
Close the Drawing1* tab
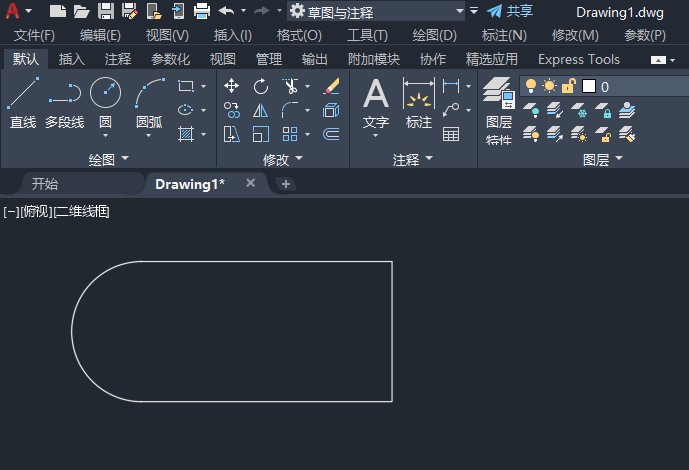250,183
